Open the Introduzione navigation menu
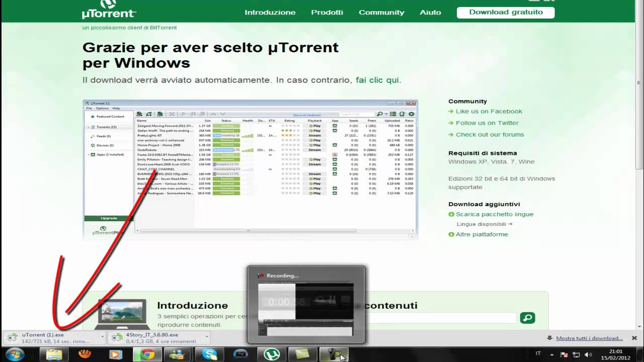644x362 pixels. (270, 13)
